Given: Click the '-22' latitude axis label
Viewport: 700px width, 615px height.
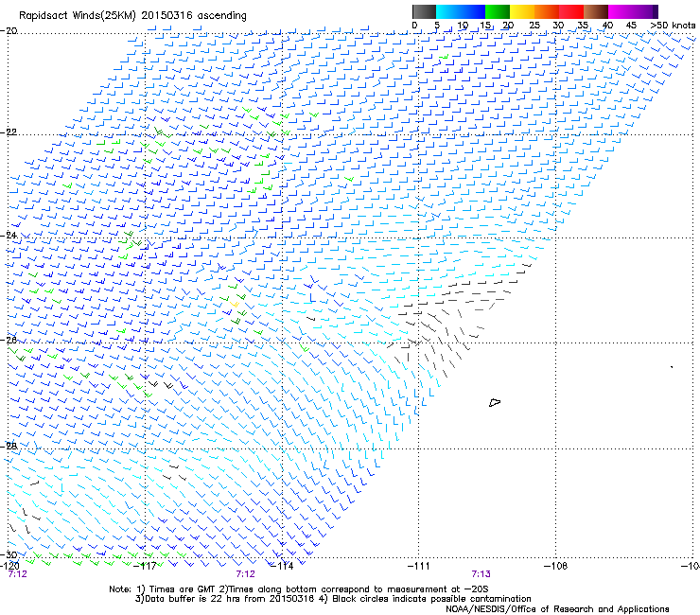Looking at the screenshot, I should point(9,132).
